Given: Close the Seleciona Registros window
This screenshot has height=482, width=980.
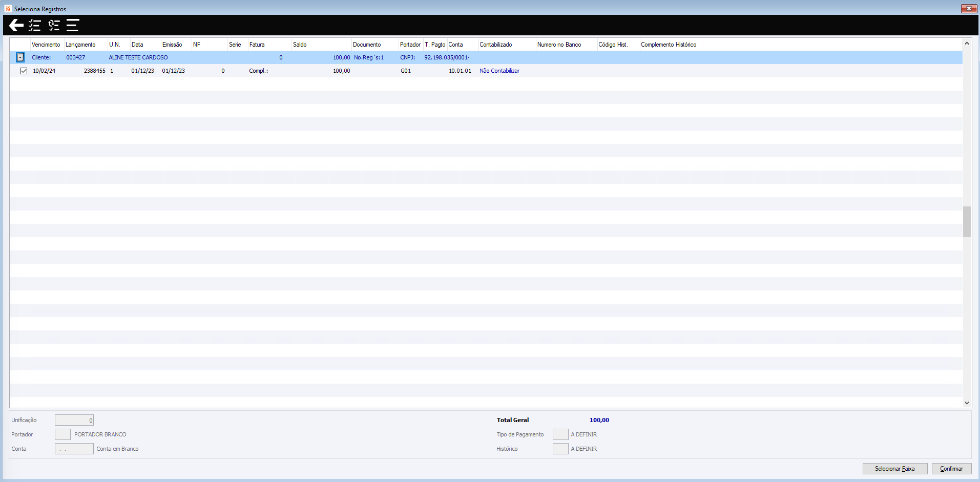Looking at the screenshot, I should (x=969, y=8).
